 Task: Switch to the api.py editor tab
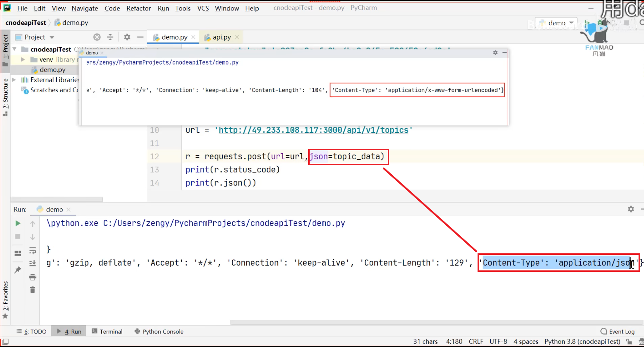pos(222,37)
